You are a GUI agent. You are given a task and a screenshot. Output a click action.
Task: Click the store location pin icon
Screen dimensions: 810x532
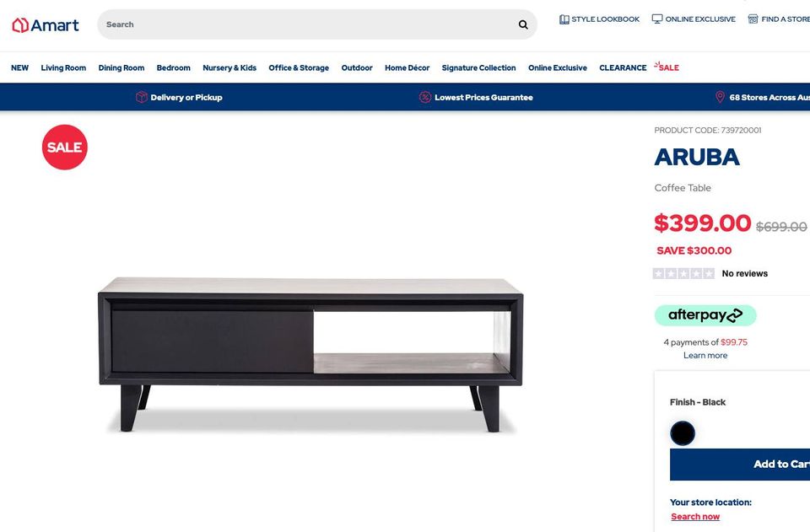coord(720,97)
